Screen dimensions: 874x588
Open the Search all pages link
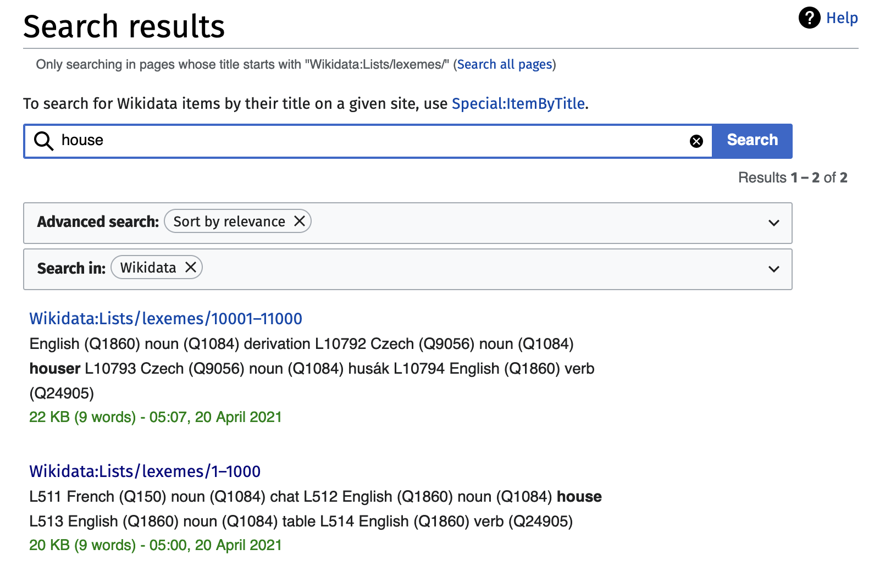coord(505,64)
